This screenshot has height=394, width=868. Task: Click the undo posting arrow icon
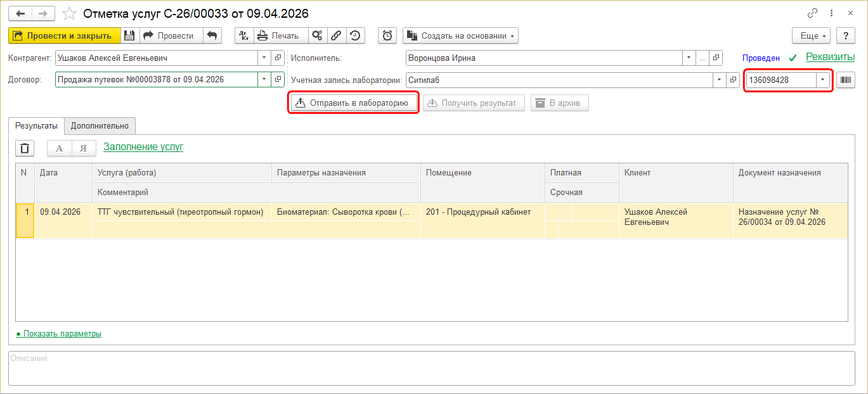[212, 35]
